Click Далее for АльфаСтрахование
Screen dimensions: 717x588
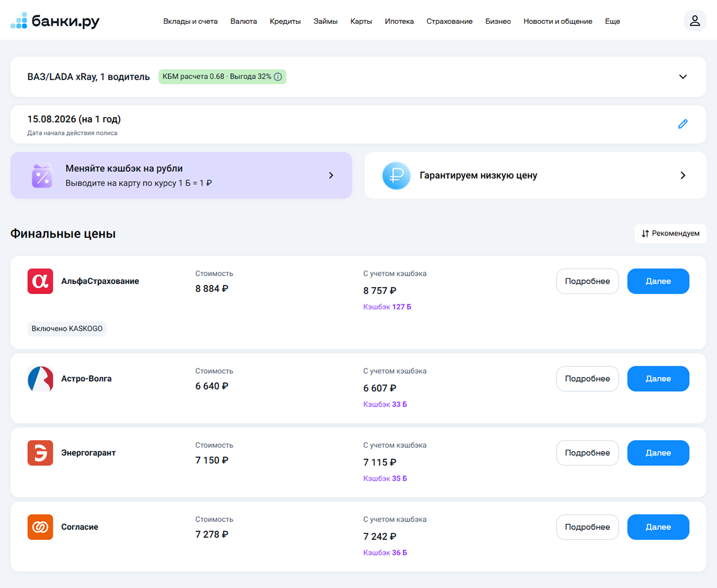click(658, 281)
